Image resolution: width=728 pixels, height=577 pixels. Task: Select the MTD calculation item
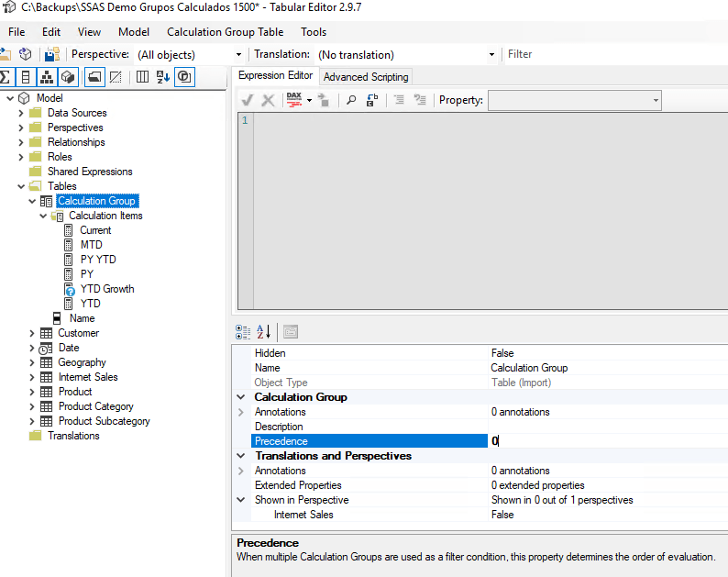pyautogui.click(x=91, y=245)
